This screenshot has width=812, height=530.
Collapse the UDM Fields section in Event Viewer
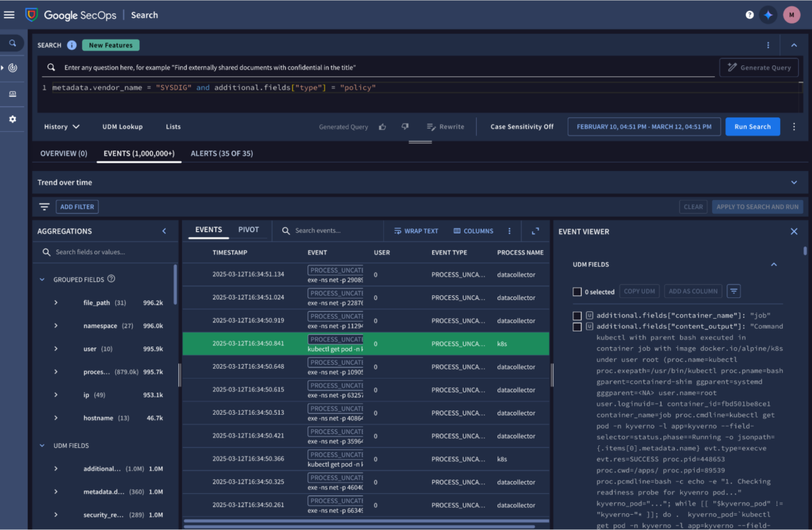774,264
